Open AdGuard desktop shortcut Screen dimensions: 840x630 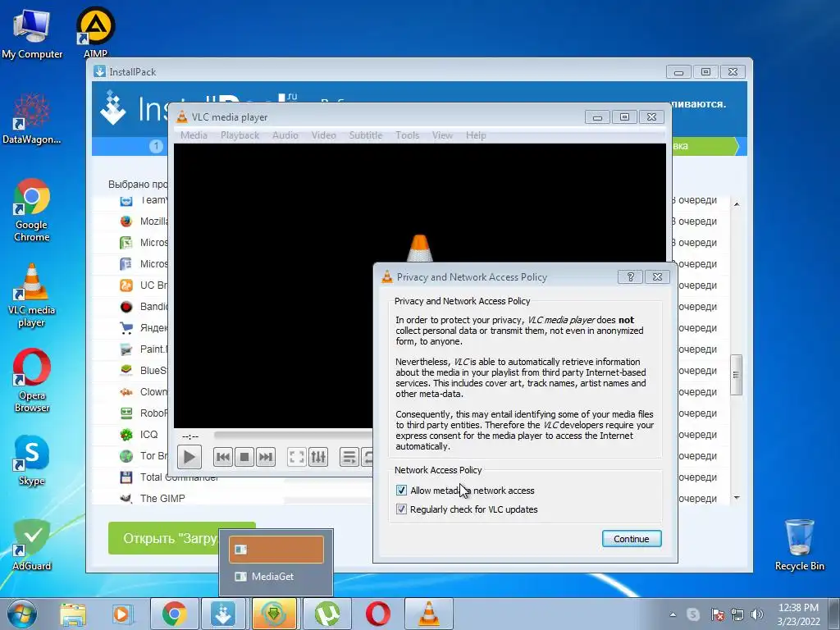point(32,546)
